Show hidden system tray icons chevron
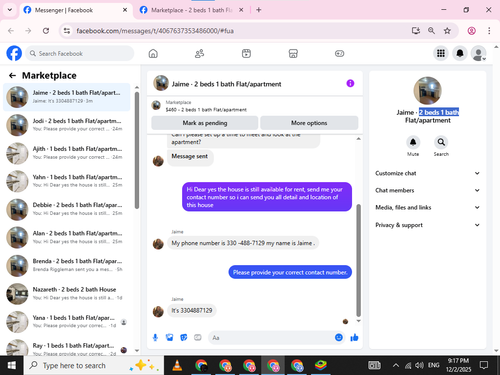 (x=395, y=365)
